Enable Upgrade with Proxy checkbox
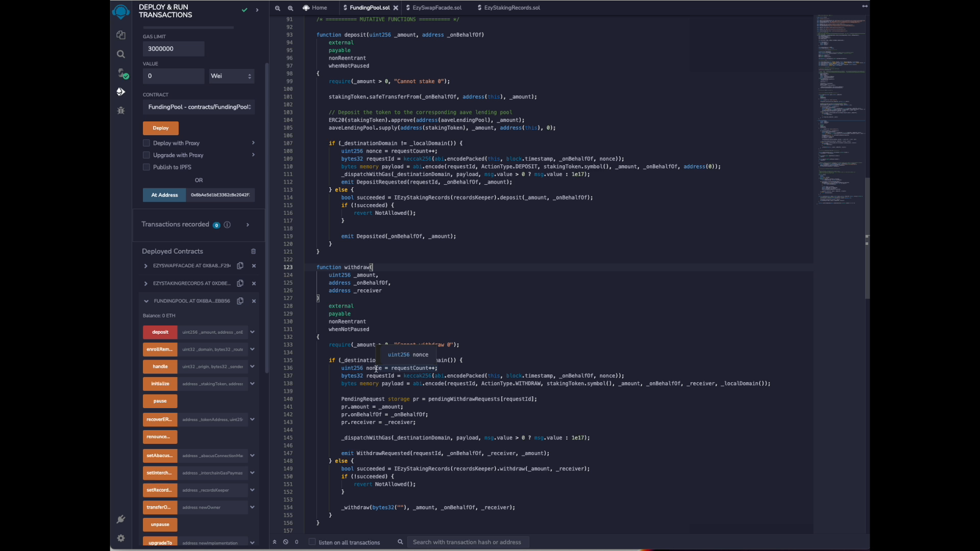Viewport: 980px width, 551px height. tap(146, 155)
